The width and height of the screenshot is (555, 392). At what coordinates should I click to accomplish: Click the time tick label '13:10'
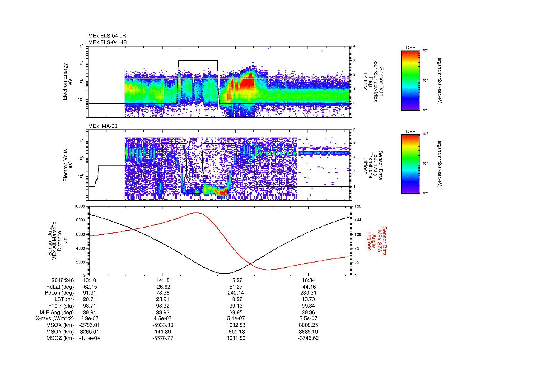89,280
